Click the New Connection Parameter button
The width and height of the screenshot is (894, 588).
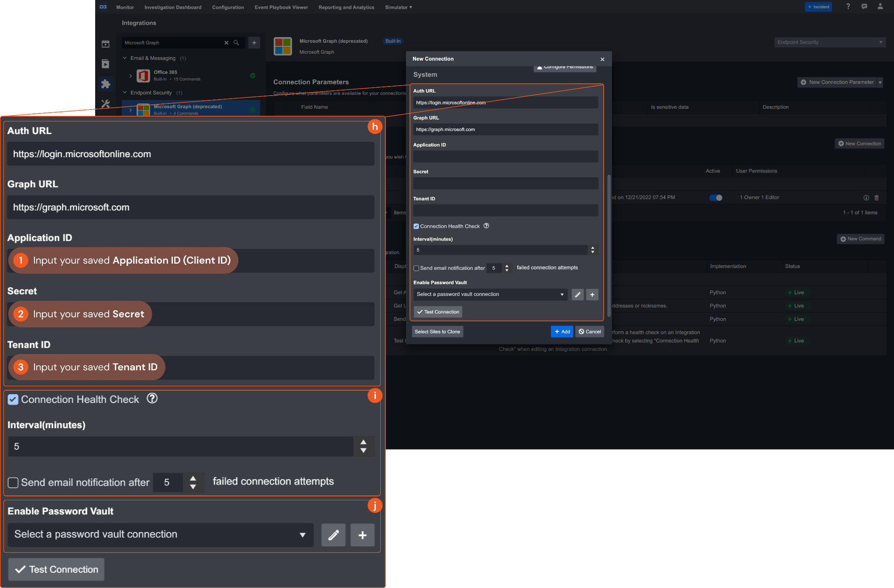(x=837, y=83)
